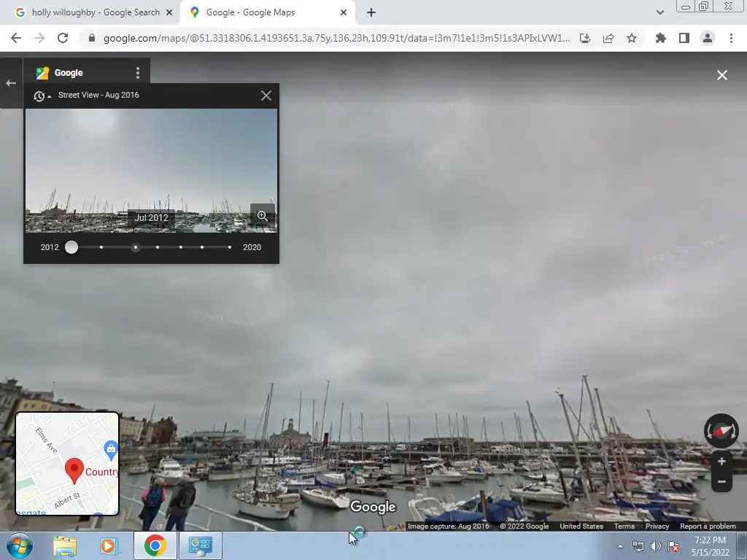The image size is (747, 560).
Task: Click the URL address bar
Action: (x=336, y=38)
